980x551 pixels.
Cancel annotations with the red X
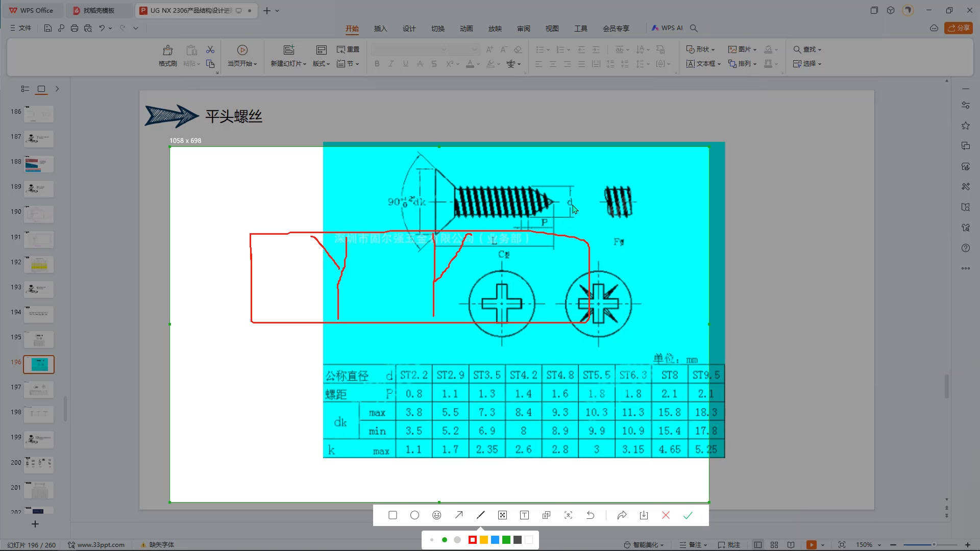pyautogui.click(x=666, y=515)
